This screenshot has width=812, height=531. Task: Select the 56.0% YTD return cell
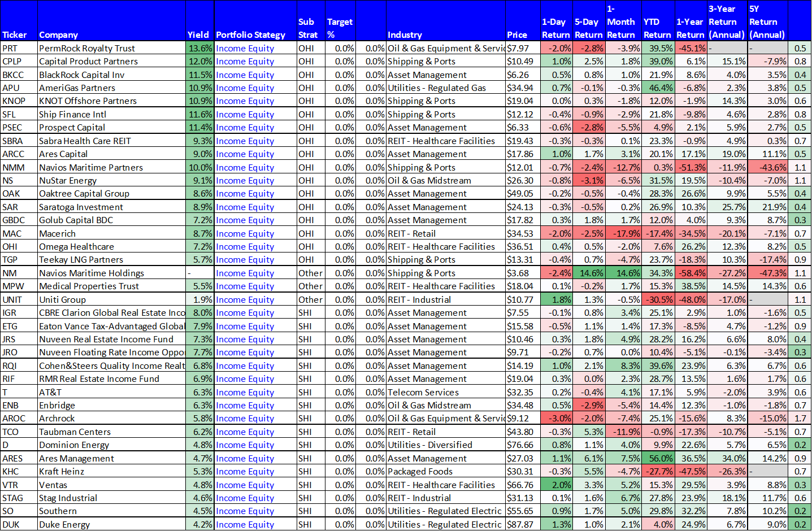(x=658, y=459)
